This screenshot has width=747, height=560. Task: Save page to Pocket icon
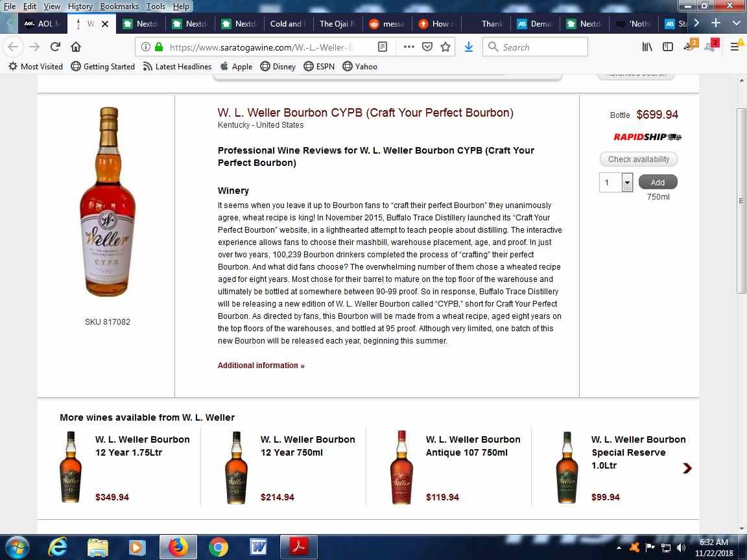pyautogui.click(x=427, y=47)
